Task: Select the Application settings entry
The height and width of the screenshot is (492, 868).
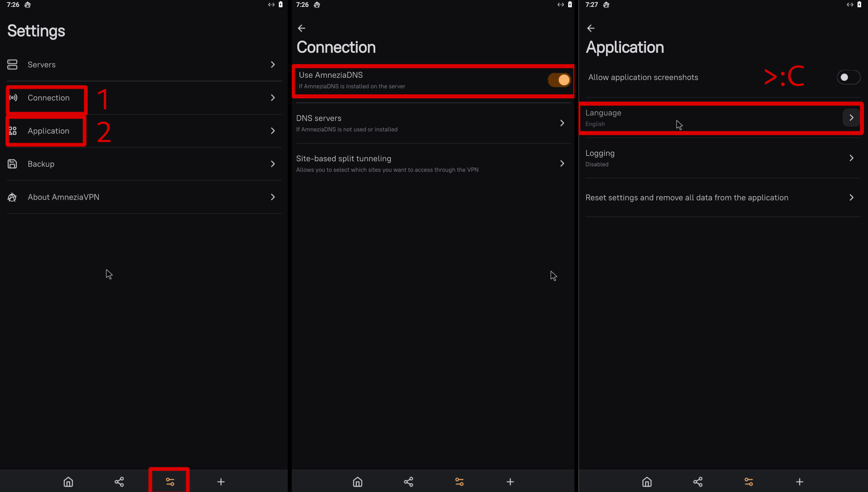Action: tap(48, 131)
